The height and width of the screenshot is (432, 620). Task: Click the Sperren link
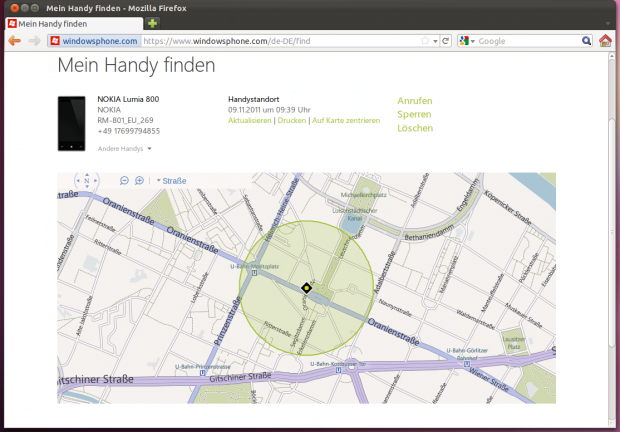point(414,115)
